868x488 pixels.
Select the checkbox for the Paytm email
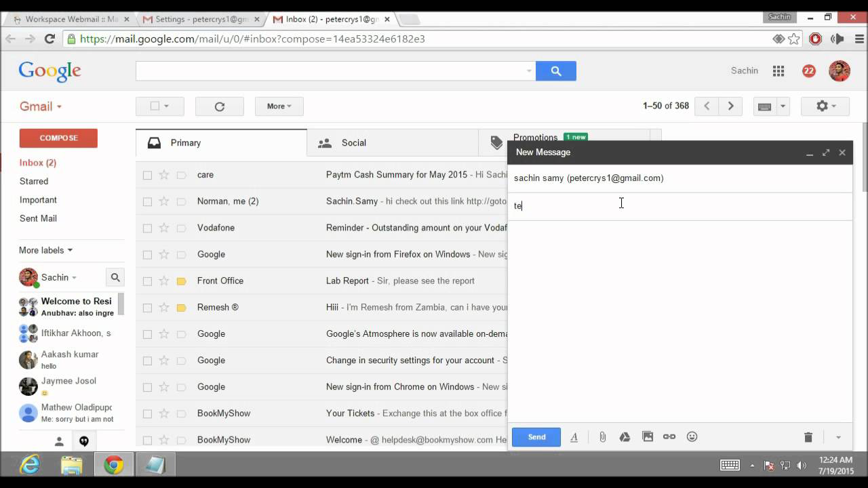[147, 174]
